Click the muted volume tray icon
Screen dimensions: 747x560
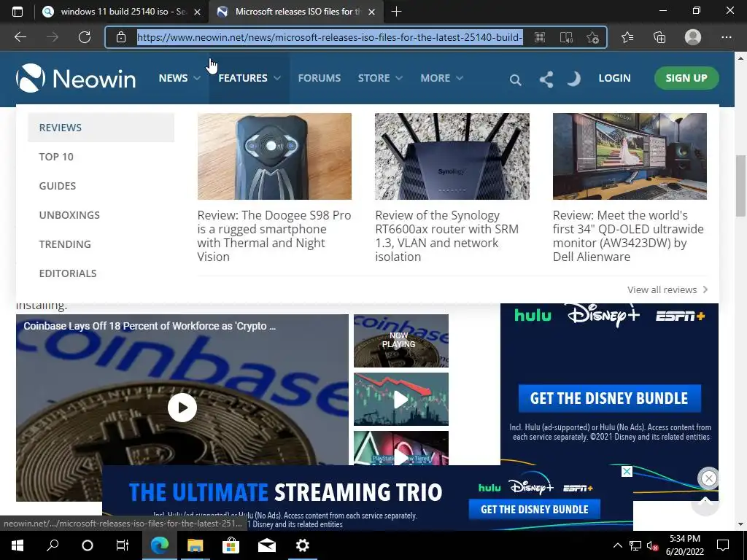(653, 545)
